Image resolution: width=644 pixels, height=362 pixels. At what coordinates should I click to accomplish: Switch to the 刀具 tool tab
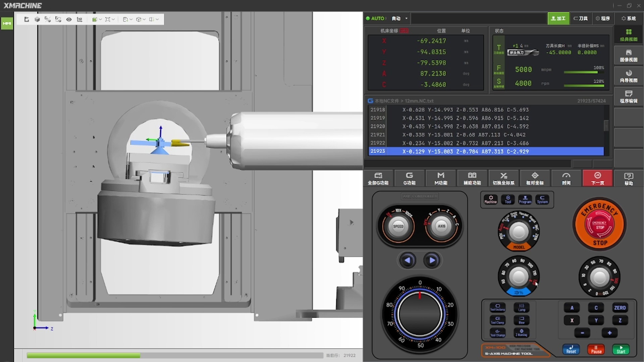[581, 18]
